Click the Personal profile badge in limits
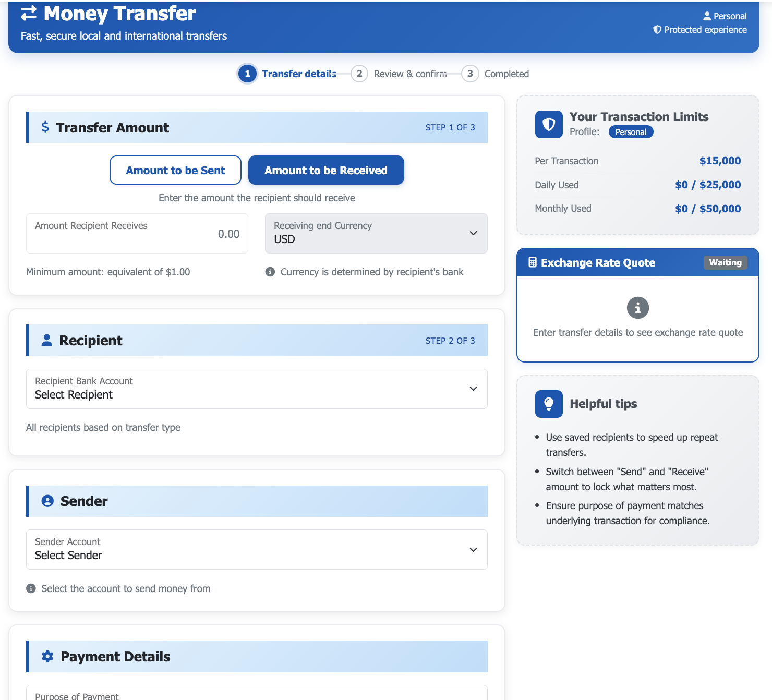The image size is (772, 700). (631, 132)
